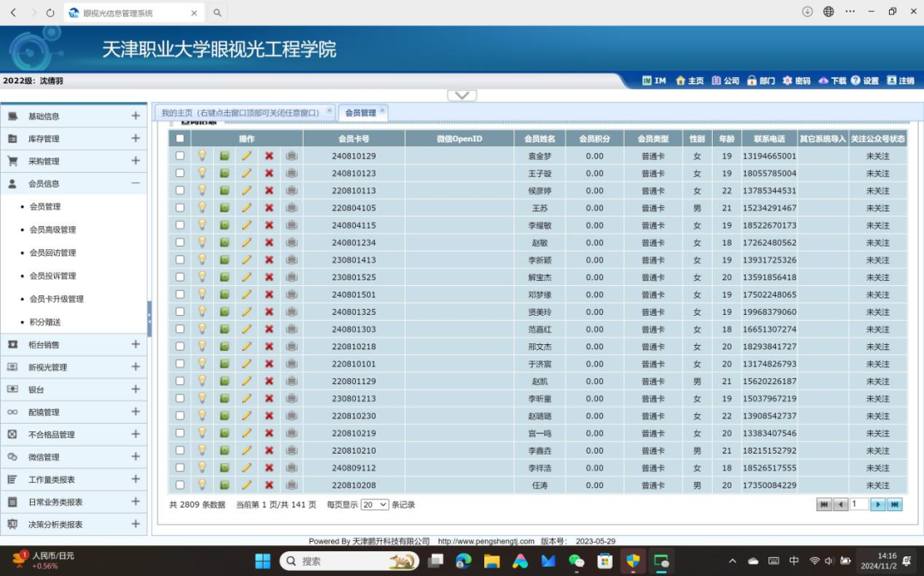Click the sidebar collapse handle
This screenshot has width=924, height=576.
[x=150, y=318]
